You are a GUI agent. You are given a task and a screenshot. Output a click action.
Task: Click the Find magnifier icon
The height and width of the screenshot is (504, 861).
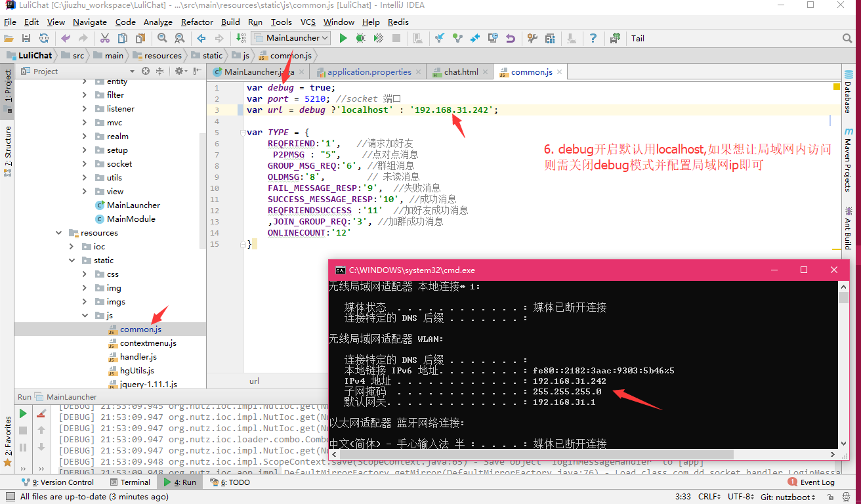[162, 38]
